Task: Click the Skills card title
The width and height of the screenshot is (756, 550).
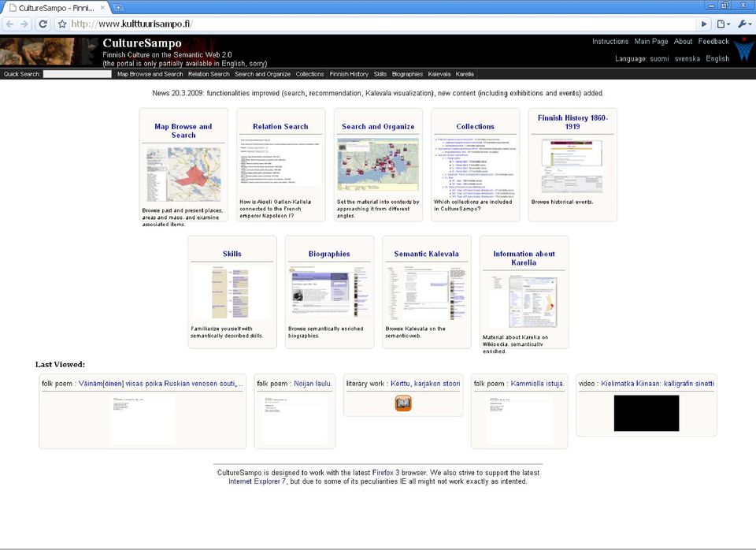Action: click(x=232, y=254)
